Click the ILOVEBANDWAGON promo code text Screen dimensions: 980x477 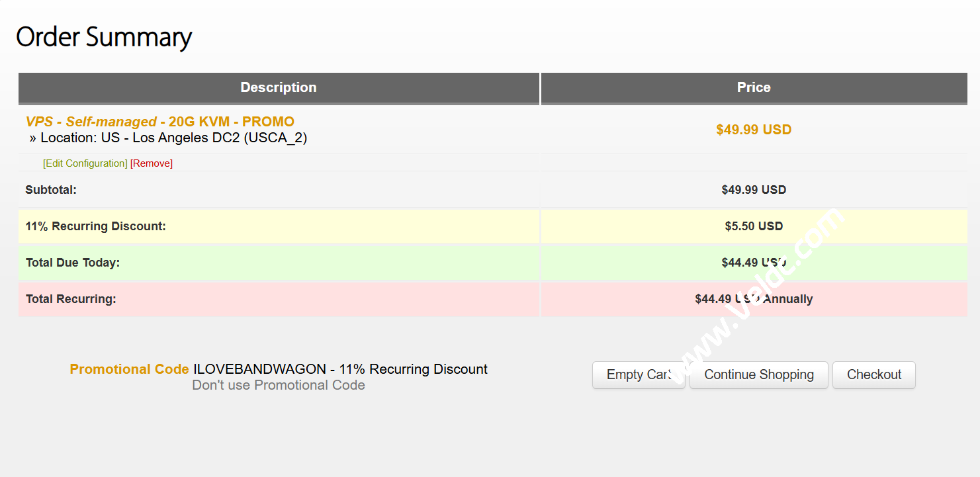[x=259, y=369]
